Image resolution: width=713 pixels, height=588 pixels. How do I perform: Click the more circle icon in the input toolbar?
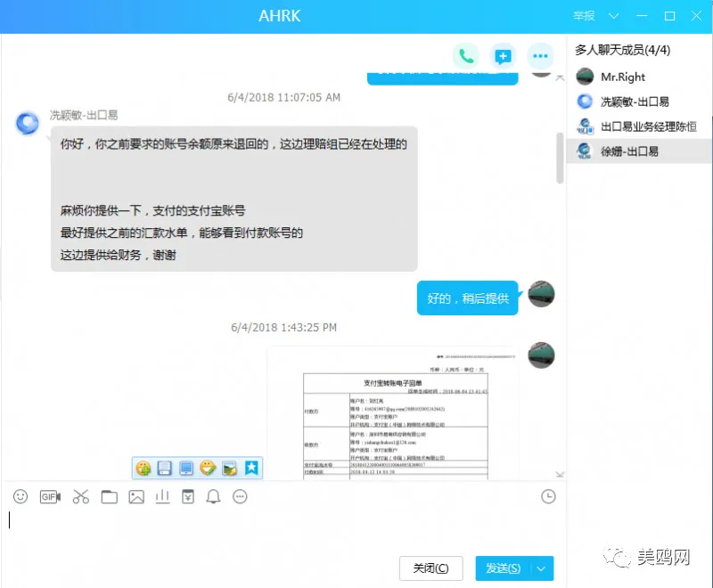coord(240,496)
